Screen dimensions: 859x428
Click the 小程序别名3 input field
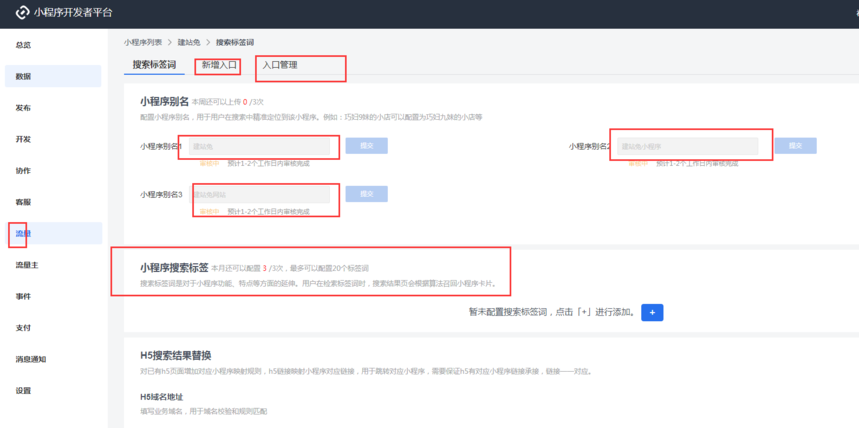point(260,195)
